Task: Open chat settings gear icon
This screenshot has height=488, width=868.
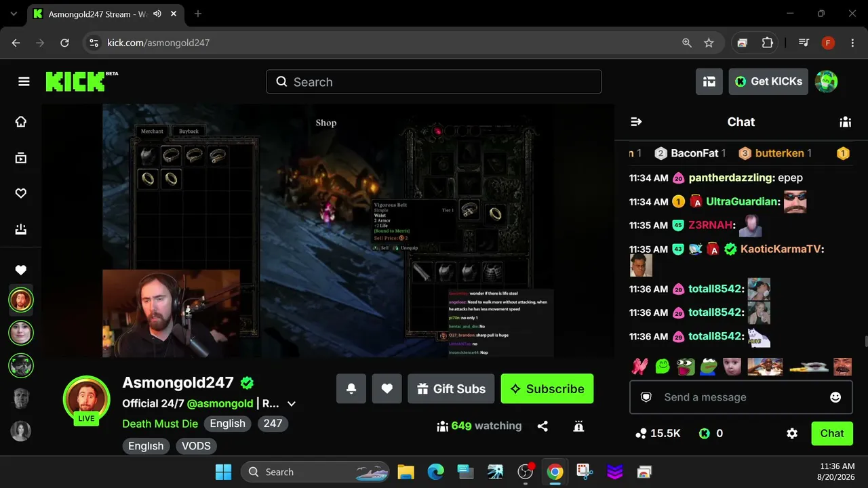Action: pyautogui.click(x=792, y=433)
